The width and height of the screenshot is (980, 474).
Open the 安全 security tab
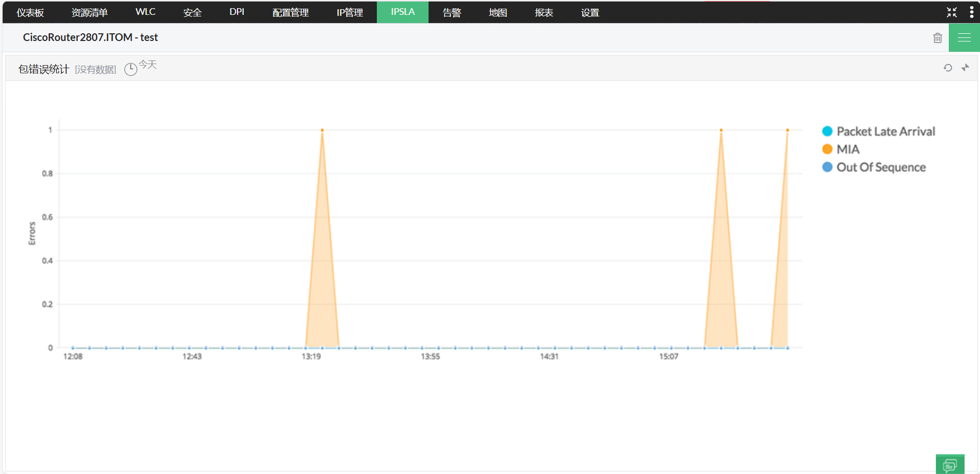pyautogui.click(x=193, y=12)
